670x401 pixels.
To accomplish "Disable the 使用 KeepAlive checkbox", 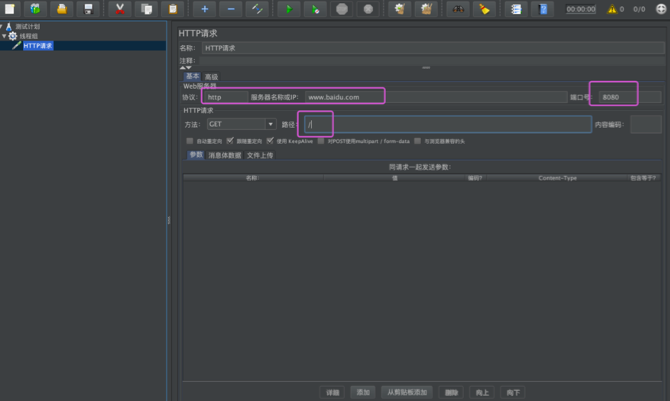I will tap(269, 141).
